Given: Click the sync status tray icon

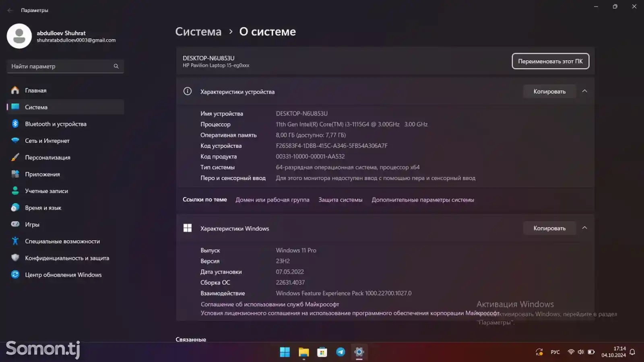Looking at the screenshot, I should 539,352.
